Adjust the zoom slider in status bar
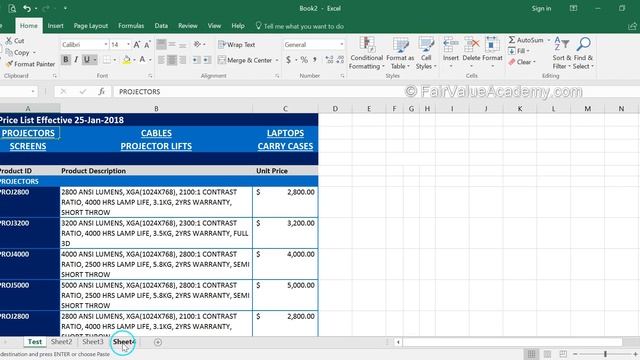 (605, 354)
